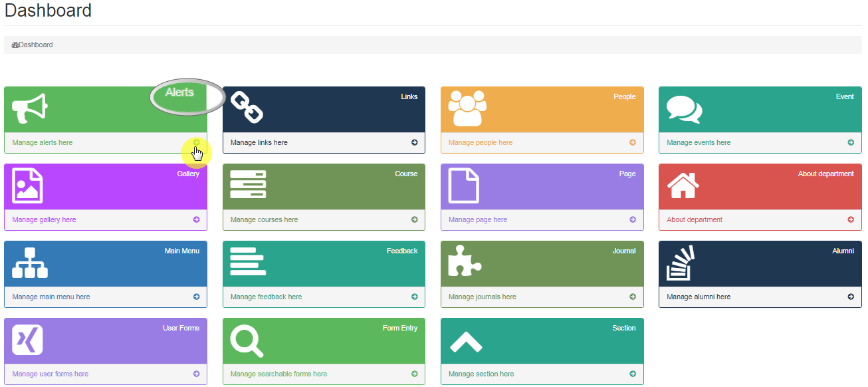
Task: Click arrow button beside Manage people here
Action: tap(633, 142)
